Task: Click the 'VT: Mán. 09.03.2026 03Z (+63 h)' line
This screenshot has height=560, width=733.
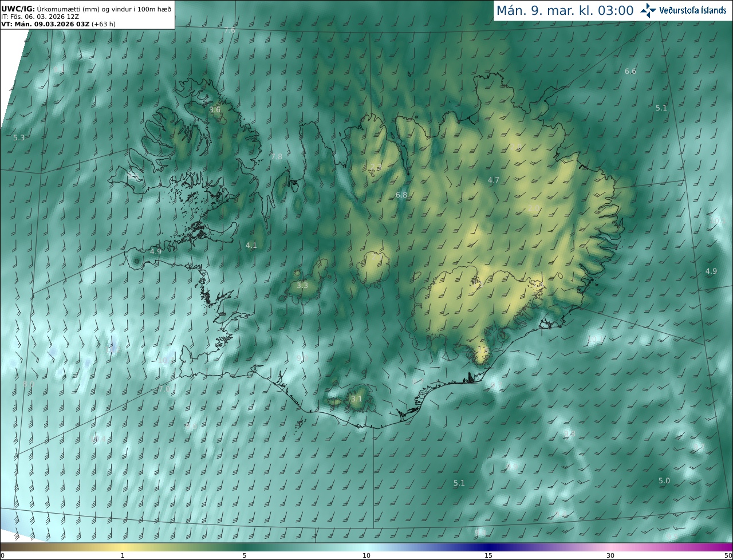Action: point(58,24)
